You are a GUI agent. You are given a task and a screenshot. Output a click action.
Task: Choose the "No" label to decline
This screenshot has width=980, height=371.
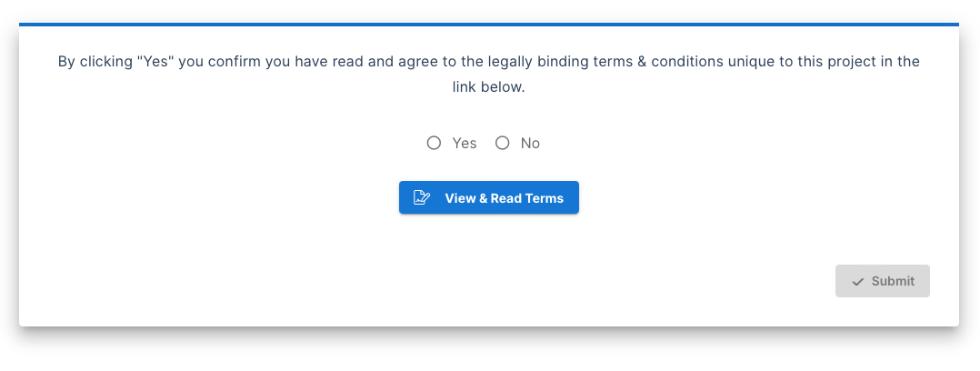pyautogui.click(x=530, y=144)
